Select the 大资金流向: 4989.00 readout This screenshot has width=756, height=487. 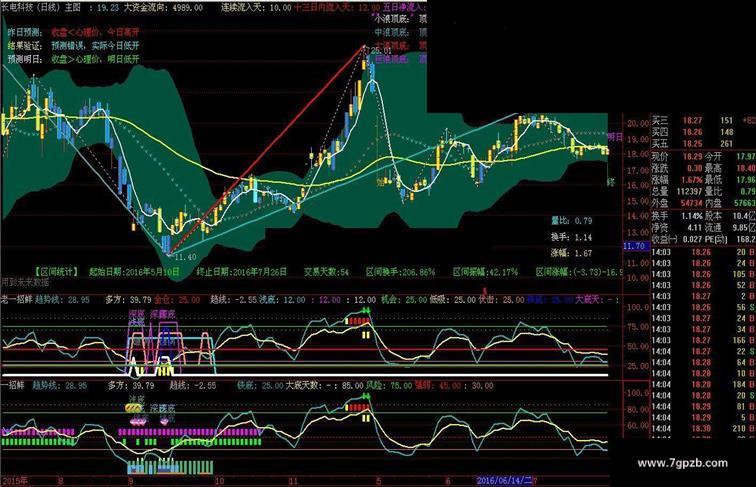[163, 7]
